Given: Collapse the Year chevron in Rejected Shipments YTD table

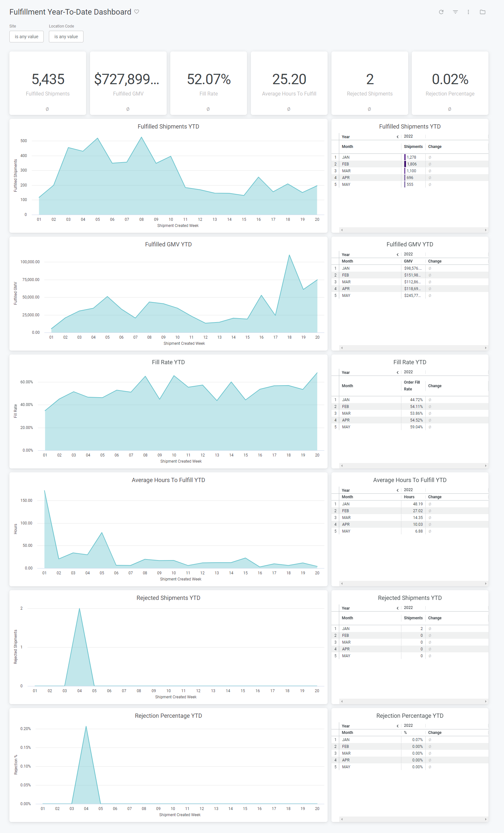Looking at the screenshot, I should pos(398,608).
